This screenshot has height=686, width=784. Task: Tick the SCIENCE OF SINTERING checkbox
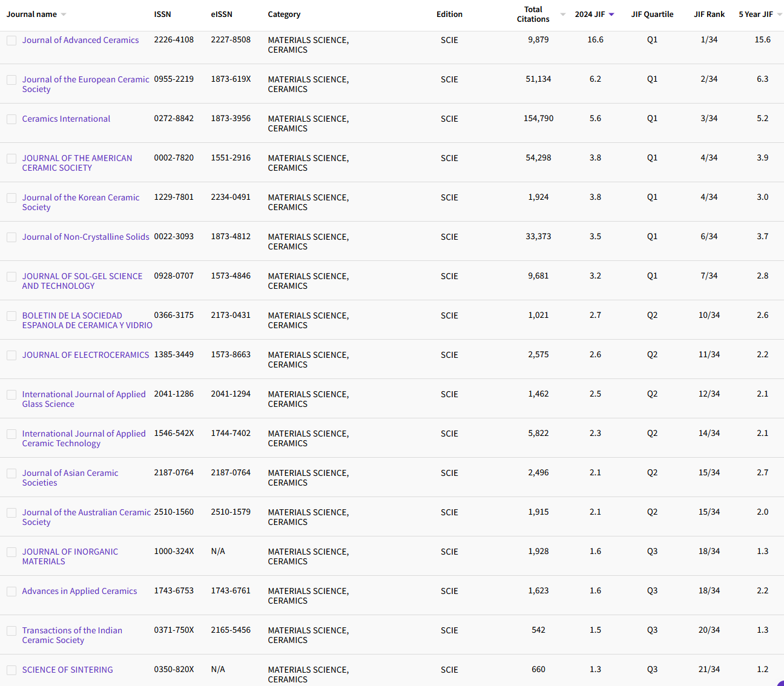pos(11,670)
